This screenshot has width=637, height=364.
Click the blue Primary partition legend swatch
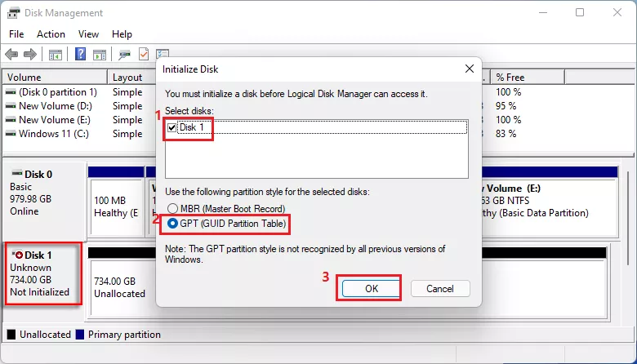pyautogui.click(x=80, y=335)
